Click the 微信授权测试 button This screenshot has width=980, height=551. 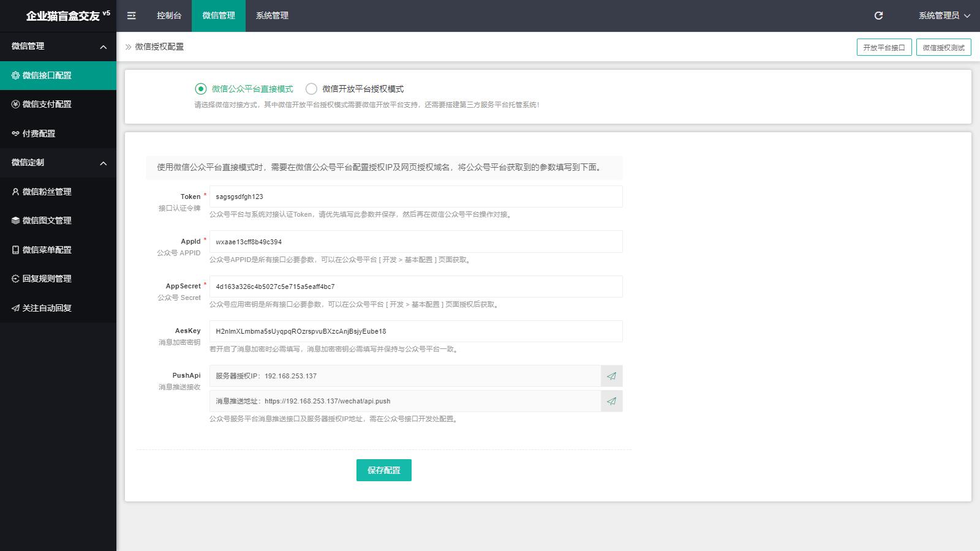click(943, 48)
